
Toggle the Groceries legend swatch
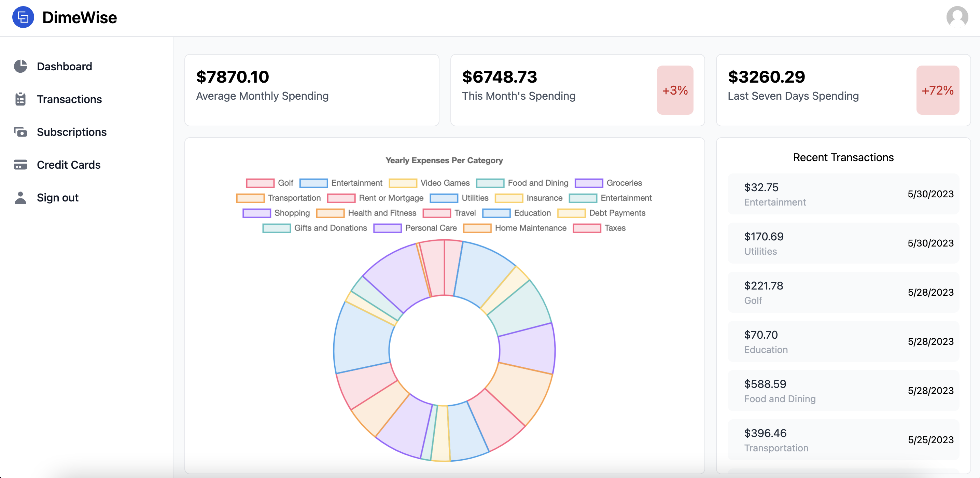coord(589,183)
